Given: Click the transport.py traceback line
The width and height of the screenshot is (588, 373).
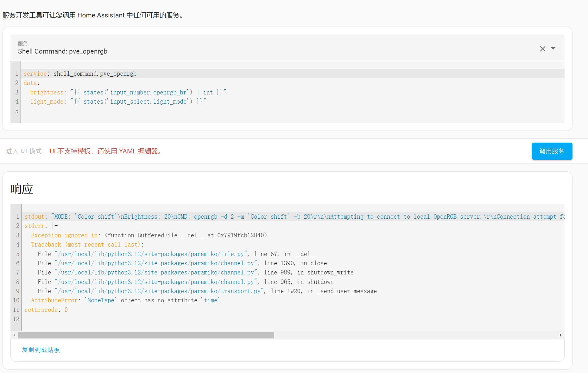Looking at the screenshot, I should click(x=207, y=291).
